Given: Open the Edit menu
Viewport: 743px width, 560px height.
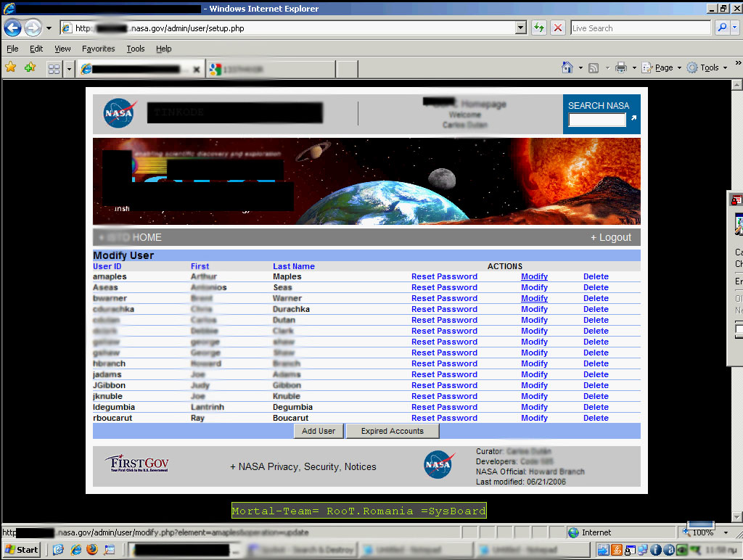Looking at the screenshot, I should (x=36, y=49).
